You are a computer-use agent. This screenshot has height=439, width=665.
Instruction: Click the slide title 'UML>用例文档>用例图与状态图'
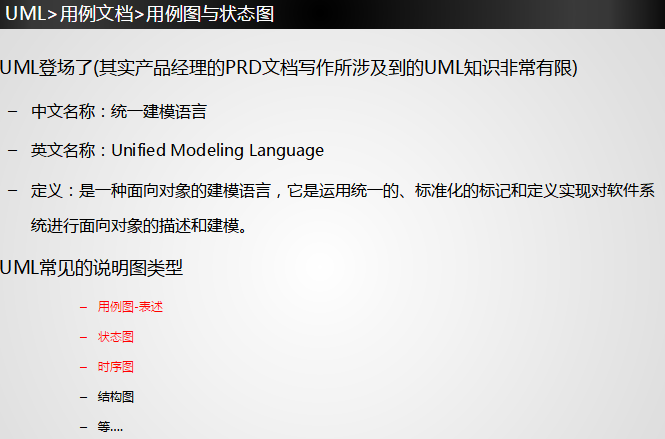pyautogui.click(x=140, y=14)
